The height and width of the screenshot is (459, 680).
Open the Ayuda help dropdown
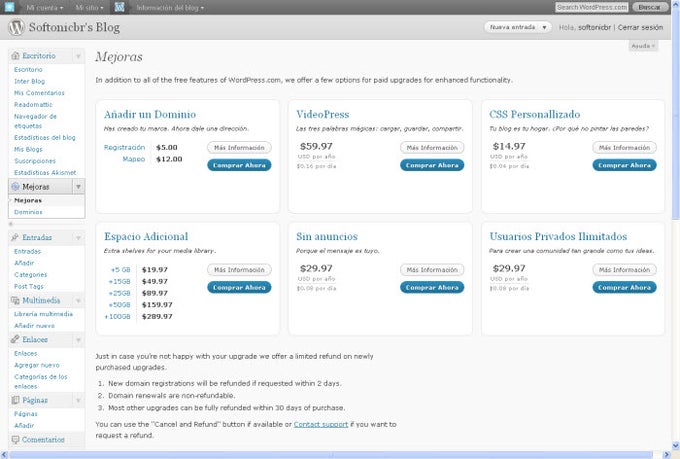[643, 46]
